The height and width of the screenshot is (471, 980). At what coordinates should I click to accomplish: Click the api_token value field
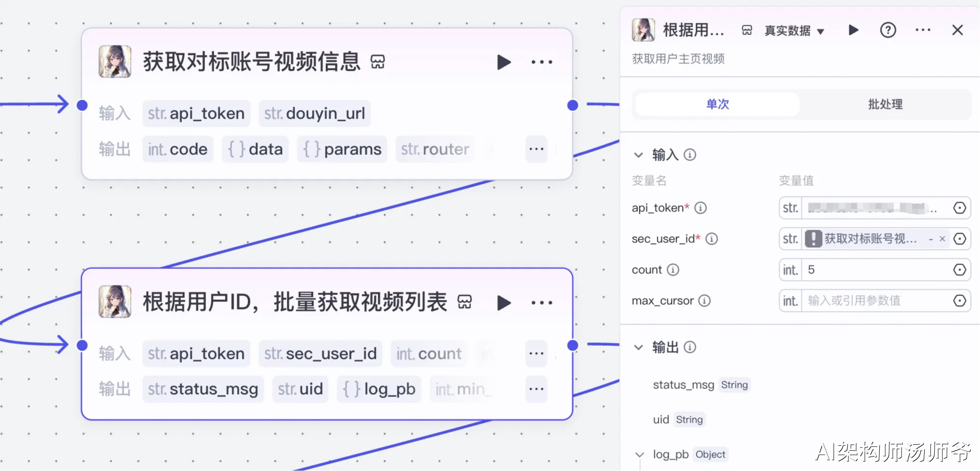(x=875, y=208)
